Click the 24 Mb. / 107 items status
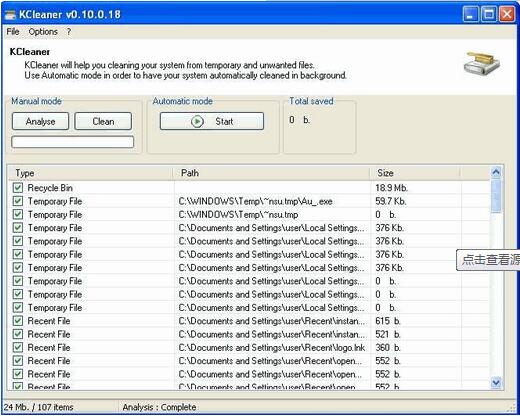520x417 pixels. point(38,407)
